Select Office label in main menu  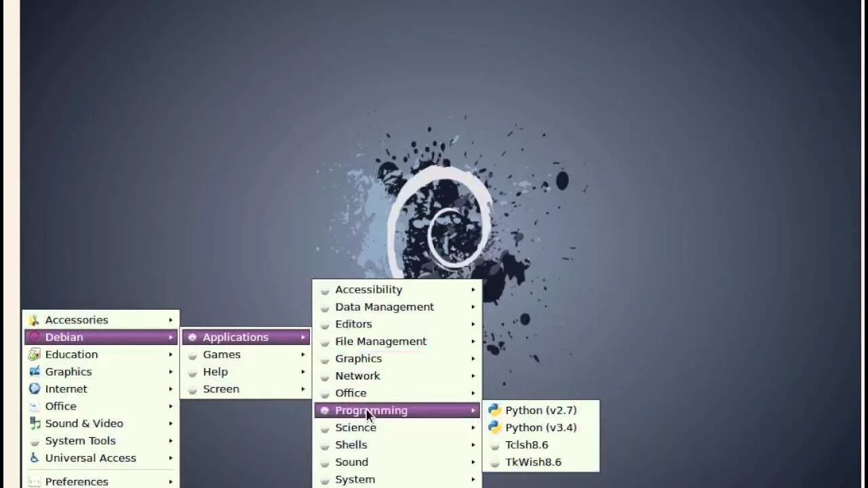click(60, 406)
